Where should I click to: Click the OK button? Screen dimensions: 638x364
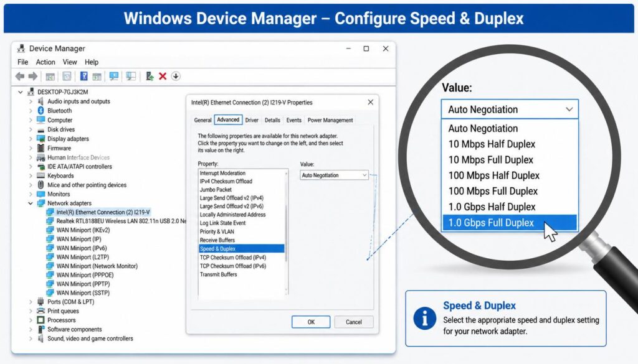[x=311, y=322]
